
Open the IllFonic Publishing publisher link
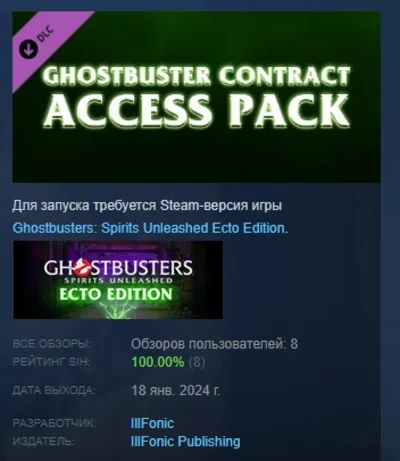(186, 441)
